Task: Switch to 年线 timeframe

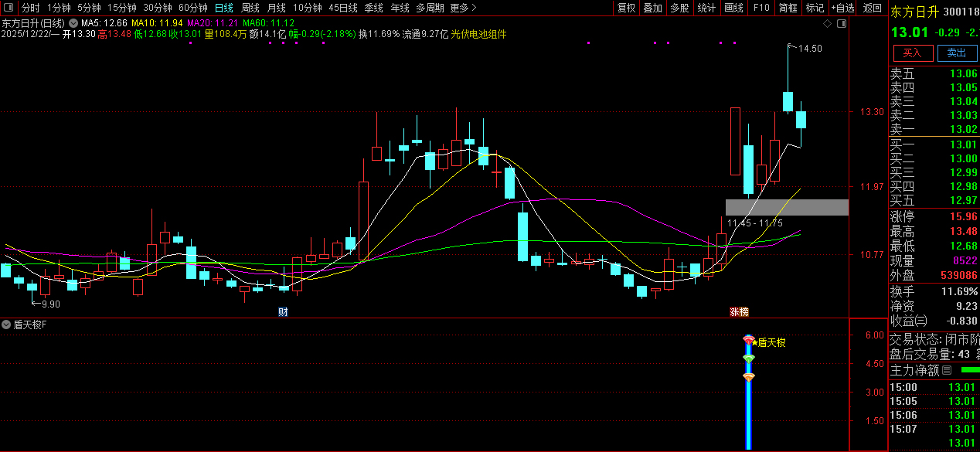Action: 400,8
